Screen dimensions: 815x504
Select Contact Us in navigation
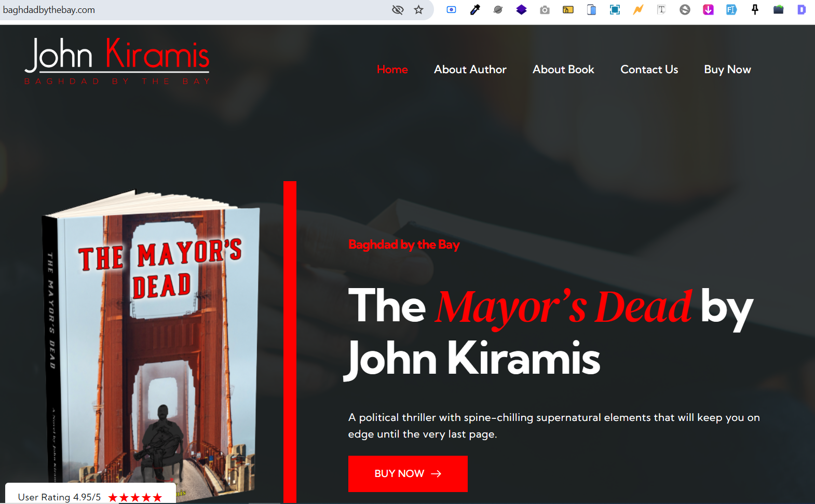(649, 70)
